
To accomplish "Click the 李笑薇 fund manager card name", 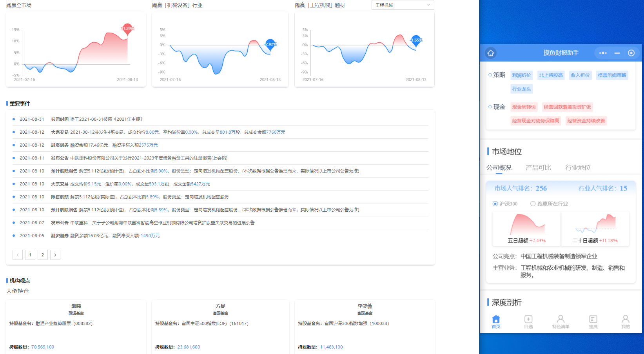I will [365, 306].
